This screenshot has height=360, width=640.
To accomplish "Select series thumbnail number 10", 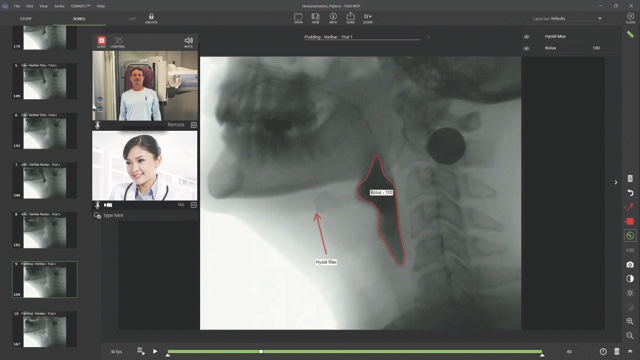I will (45, 329).
